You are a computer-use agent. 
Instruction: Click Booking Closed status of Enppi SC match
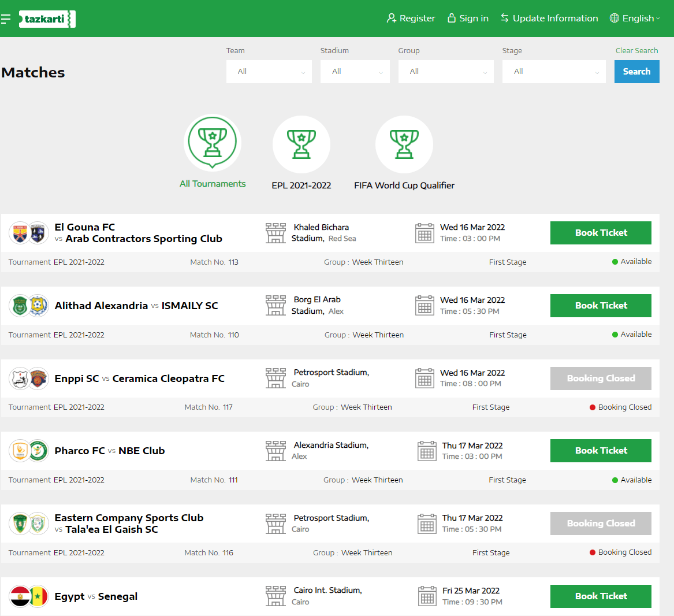621,407
